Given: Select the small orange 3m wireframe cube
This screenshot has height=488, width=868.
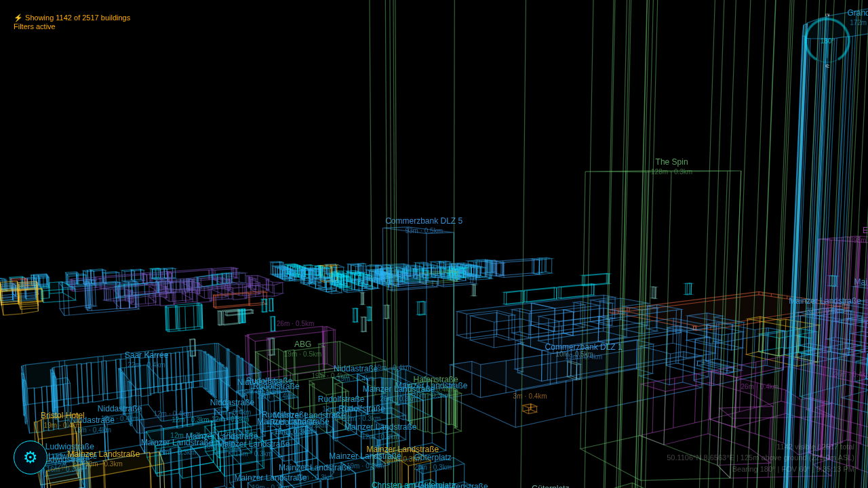Looking at the screenshot, I should tap(530, 408).
